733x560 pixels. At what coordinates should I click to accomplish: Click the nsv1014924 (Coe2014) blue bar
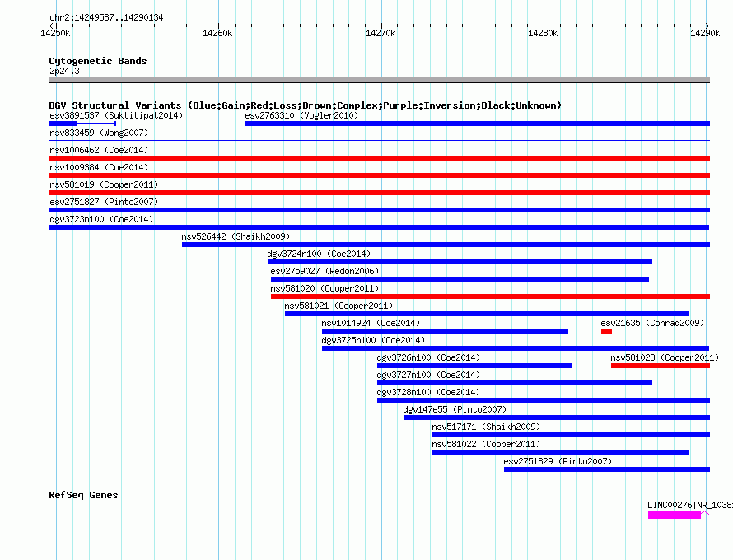[445, 331]
